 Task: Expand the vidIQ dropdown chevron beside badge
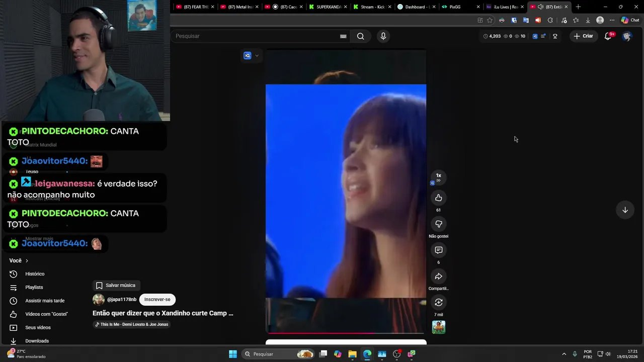click(x=257, y=56)
